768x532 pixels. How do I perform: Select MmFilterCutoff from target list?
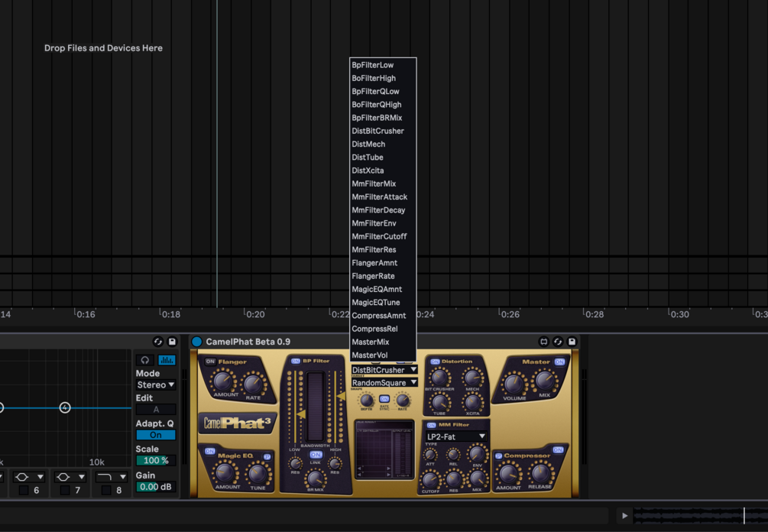[383, 237]
